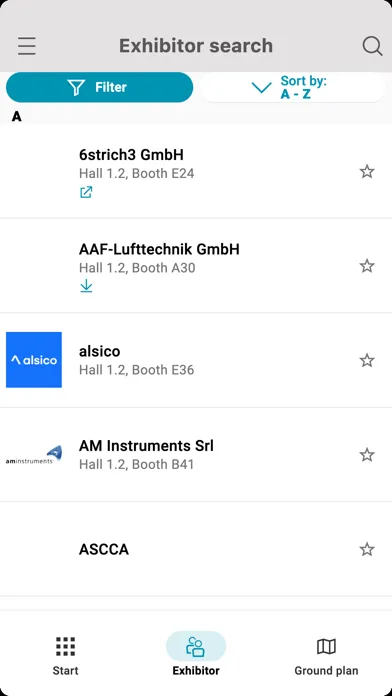The image size is (392, 696).
Task: Open AM Instruments Srl details
Action: (196, 455)
